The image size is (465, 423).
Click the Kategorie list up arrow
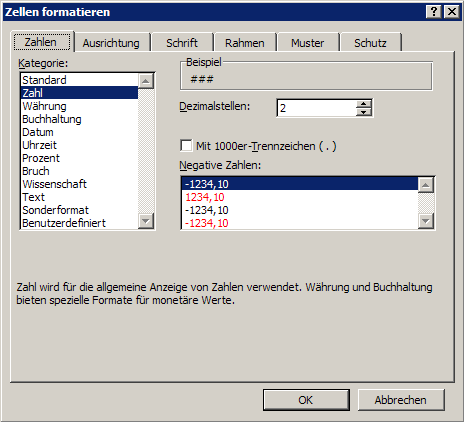tap(146, 81)
